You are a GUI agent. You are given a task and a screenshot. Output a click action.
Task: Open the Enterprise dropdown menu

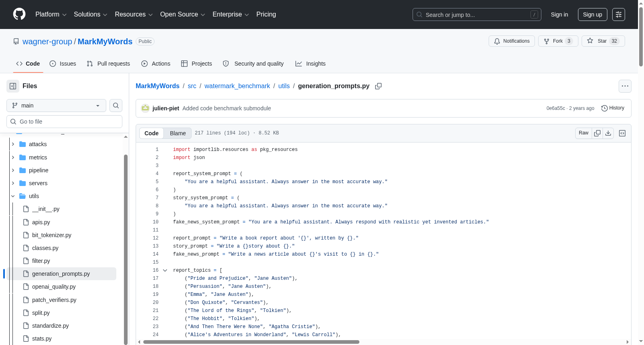[x=231, y=14]
